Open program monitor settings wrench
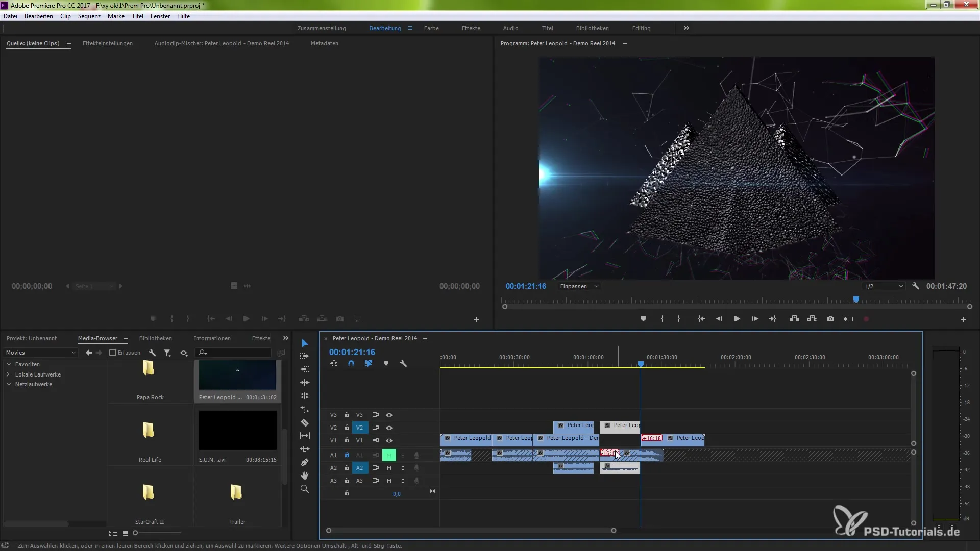The height and width of the screenshot is (551, 980). 916,286
